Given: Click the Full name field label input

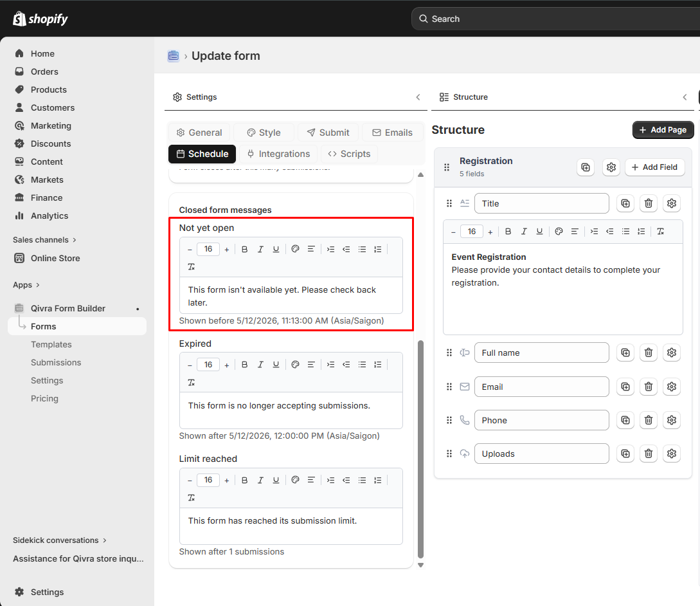Looking at the screenshot, I should click(x=541, y=353).
